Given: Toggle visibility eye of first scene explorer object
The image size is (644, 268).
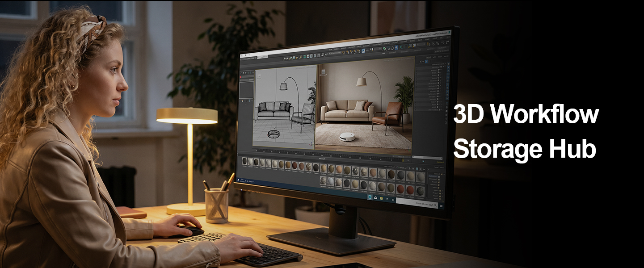Looking at the screenshot, I should tap(438, 70).
